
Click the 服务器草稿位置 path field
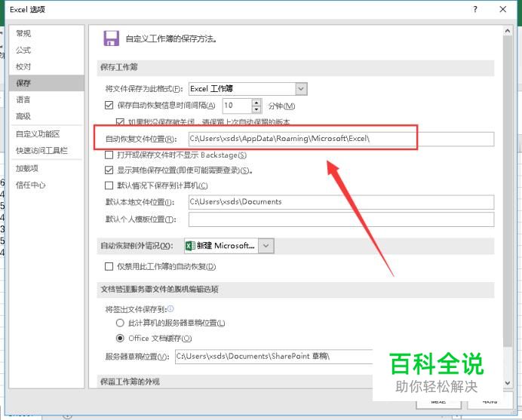(274, 357)
